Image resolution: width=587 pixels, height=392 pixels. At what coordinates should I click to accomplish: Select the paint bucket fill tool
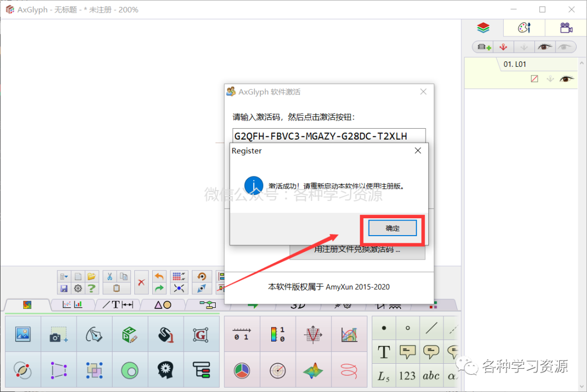click(x=165, y=334)
